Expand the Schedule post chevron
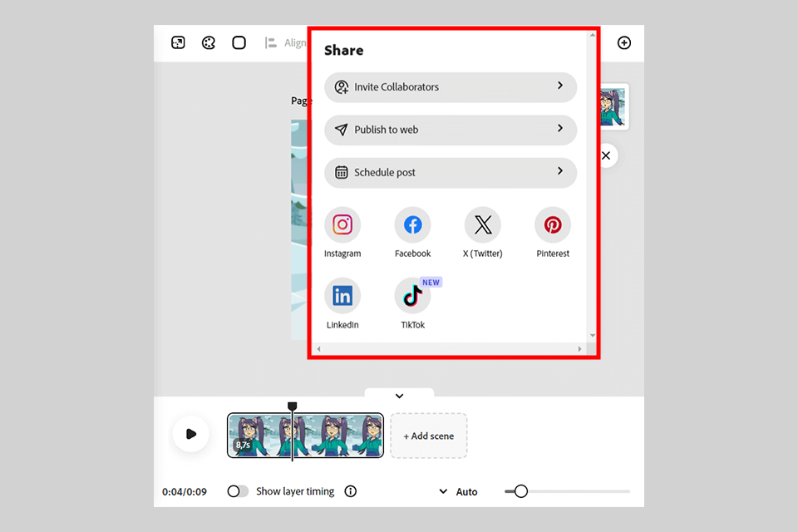This screenshot has height=532, width=798. pyautogui.click(x=559, y=171)
